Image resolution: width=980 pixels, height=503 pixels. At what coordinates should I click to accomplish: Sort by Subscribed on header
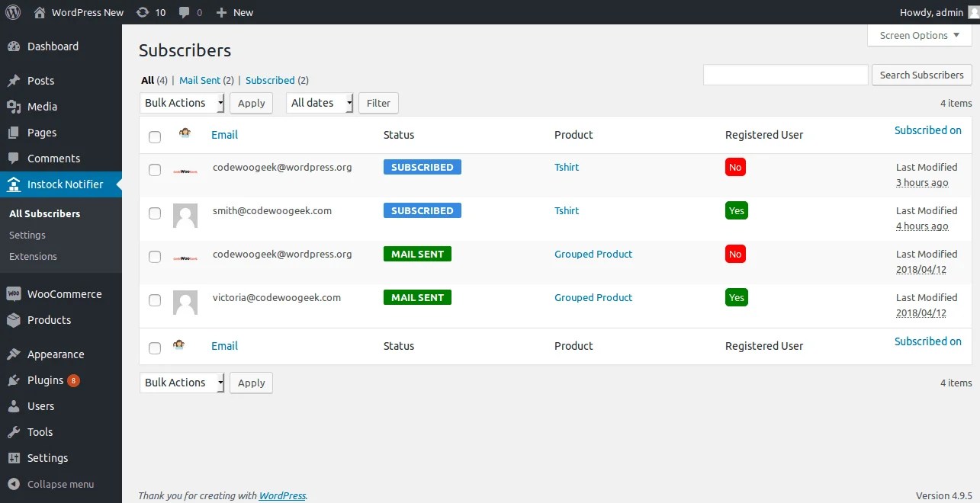click(x=928, y=130)
